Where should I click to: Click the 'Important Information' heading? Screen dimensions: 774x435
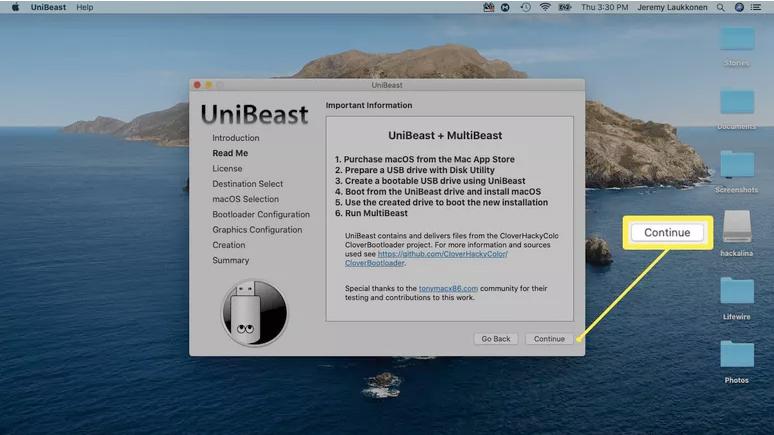pos(369,105)
